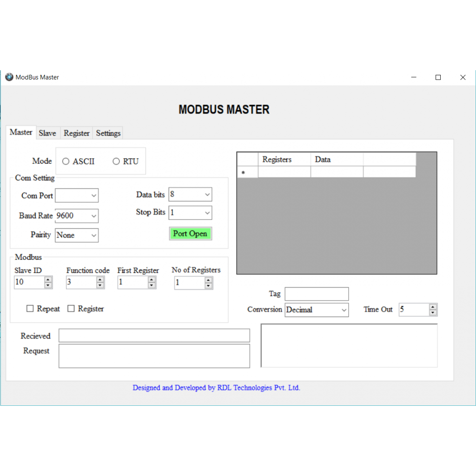
Task: Click the Recieved text field
Action: point(154,335)
